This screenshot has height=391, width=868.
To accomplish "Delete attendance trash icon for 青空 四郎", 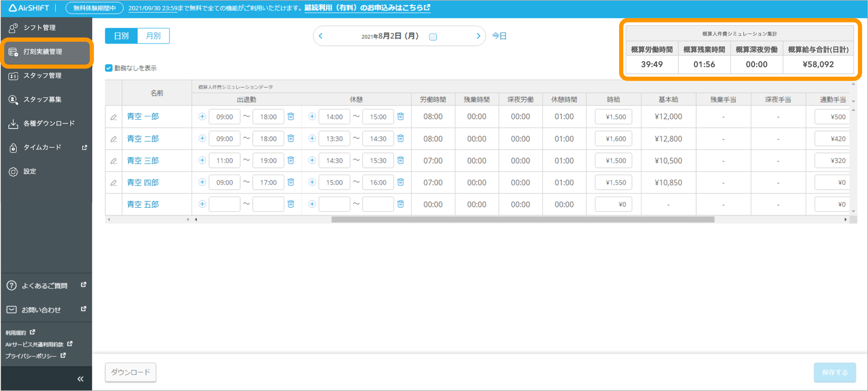I will 291,182.
